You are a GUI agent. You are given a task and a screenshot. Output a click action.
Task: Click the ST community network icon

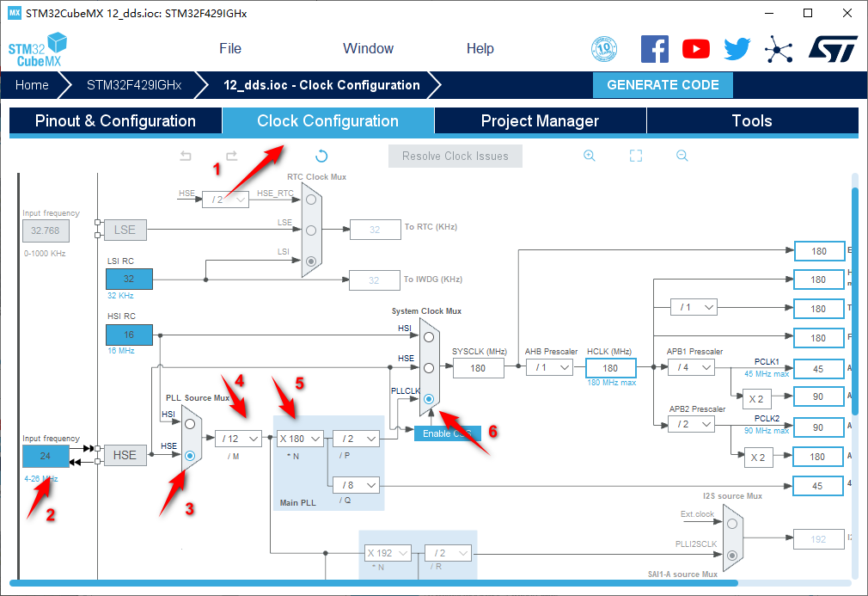(779, 49)
